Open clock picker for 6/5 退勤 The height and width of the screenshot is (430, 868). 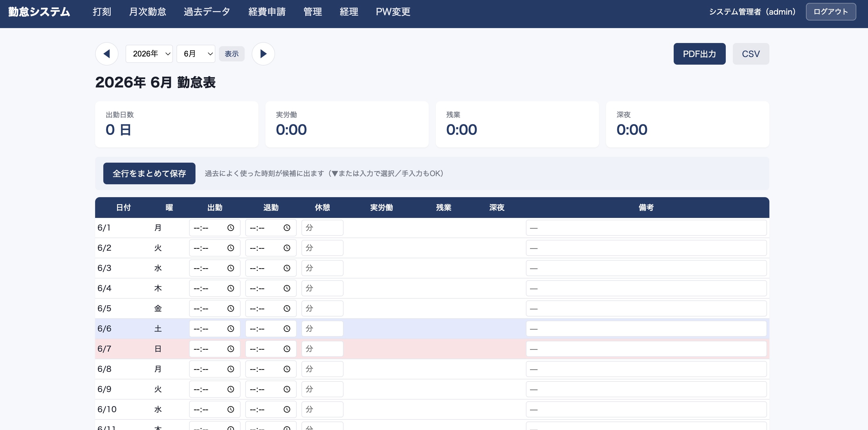click(x=287, y=309)
